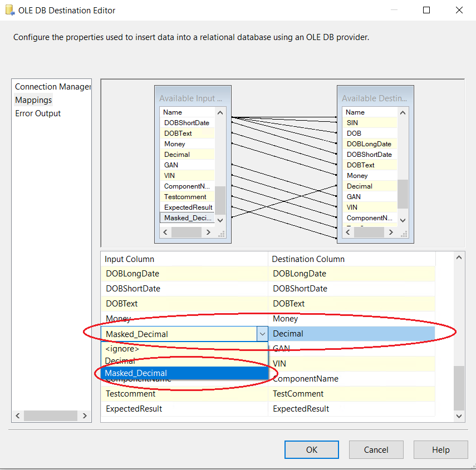Click the OLE DB database icon in title bar

[x=9, y=10]
